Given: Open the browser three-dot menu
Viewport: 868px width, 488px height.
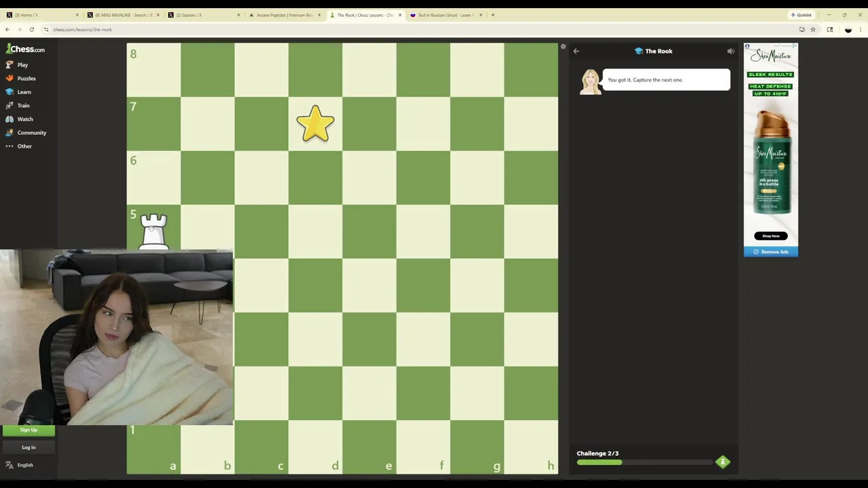Looking at the screenshot, I should click(861, 29).
